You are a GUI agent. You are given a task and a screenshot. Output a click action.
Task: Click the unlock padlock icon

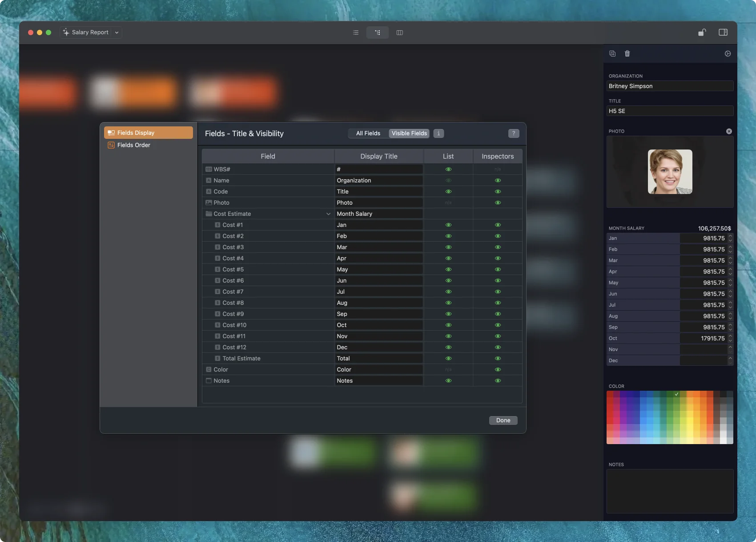tap(702, 32)
